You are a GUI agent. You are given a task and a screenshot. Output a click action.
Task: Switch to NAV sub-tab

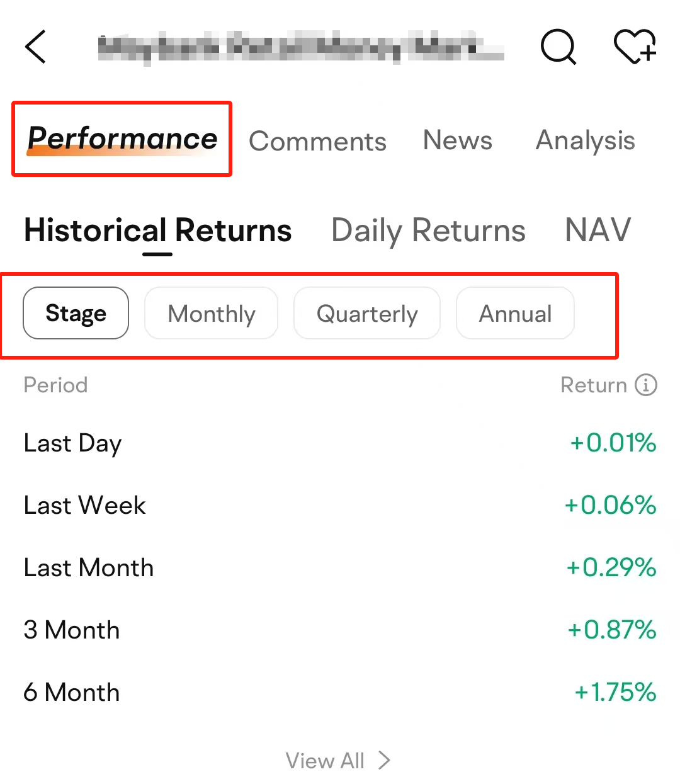pyautogui.click(x=598, y=230)
